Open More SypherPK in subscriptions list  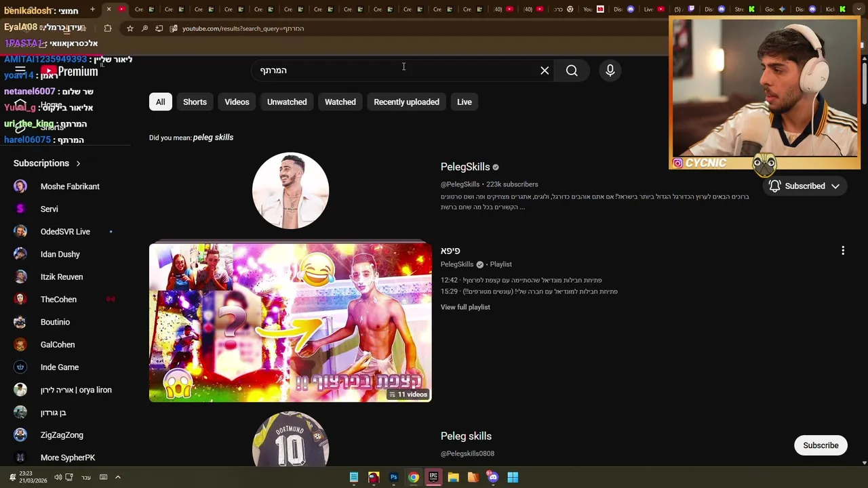pyautogui.click(x=68, y=457)
